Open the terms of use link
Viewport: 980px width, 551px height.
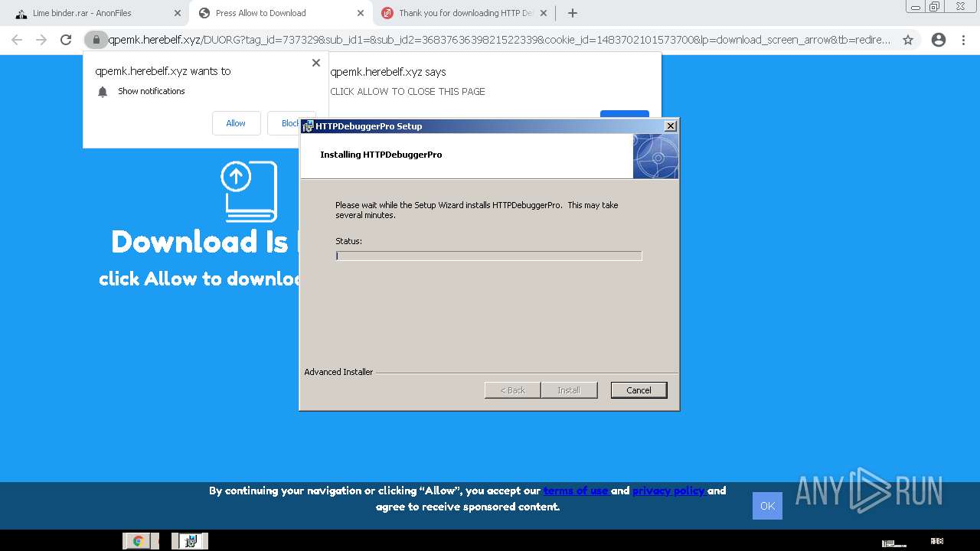point(577,491)
